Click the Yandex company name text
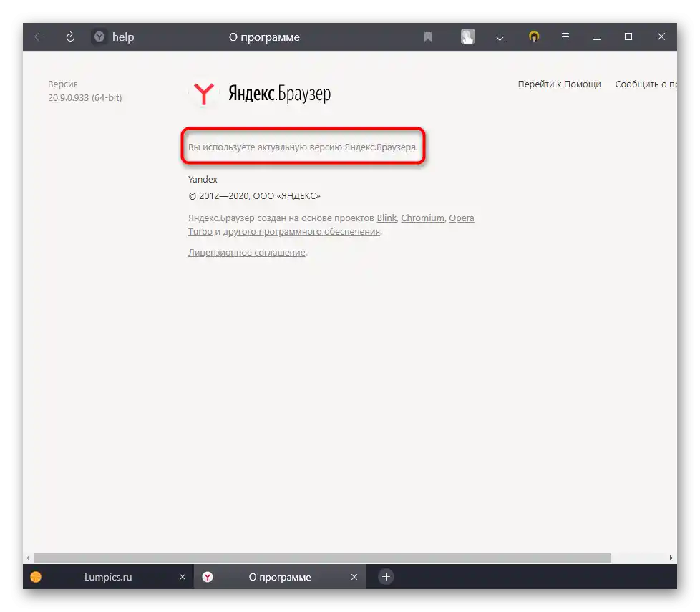The height and width of the screenshot is (612, 700). [x=203, y=179]
